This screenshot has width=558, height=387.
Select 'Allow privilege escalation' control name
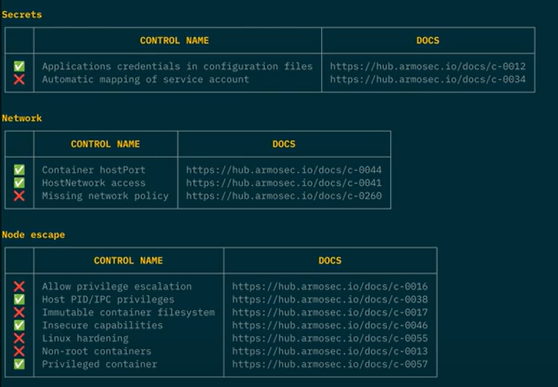[x=117, y=286]
